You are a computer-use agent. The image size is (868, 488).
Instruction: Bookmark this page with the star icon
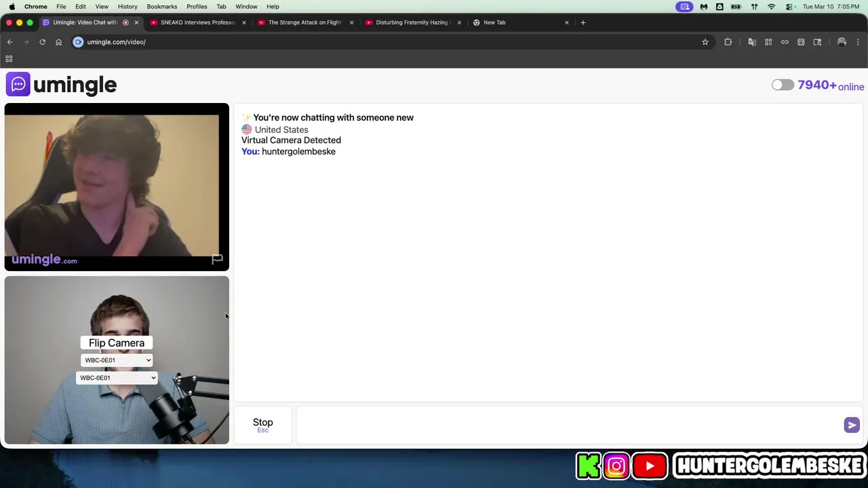tap(705, 42)
